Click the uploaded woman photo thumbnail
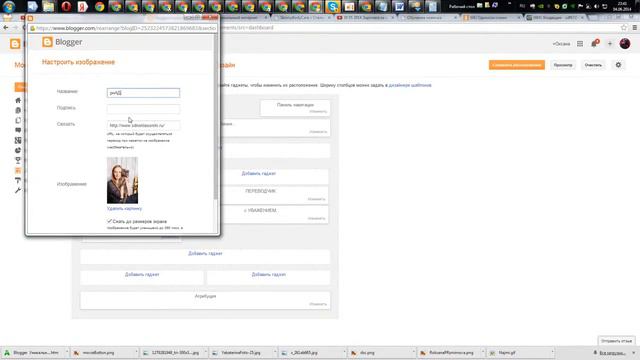 [x=122, y=180]
